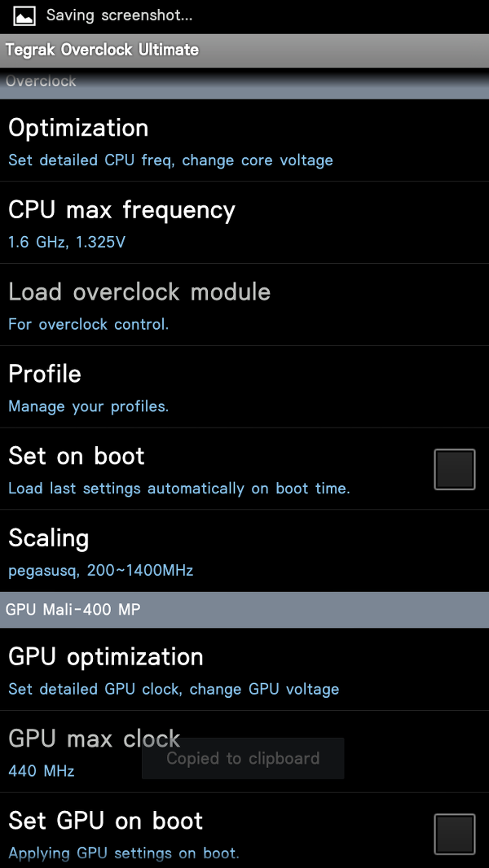Open GPU max clock option
This screenshot has width=489, height=868.
pos(244,752)
